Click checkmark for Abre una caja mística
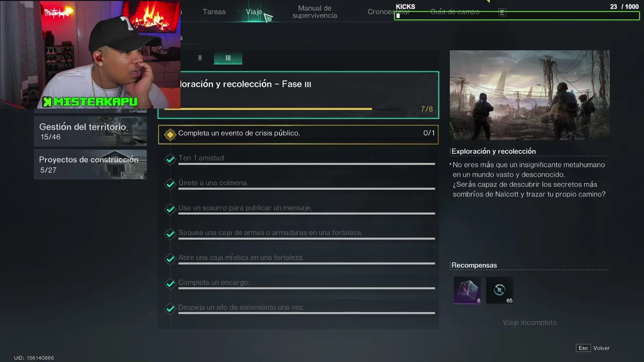The image size is (644, 362). 170,259
